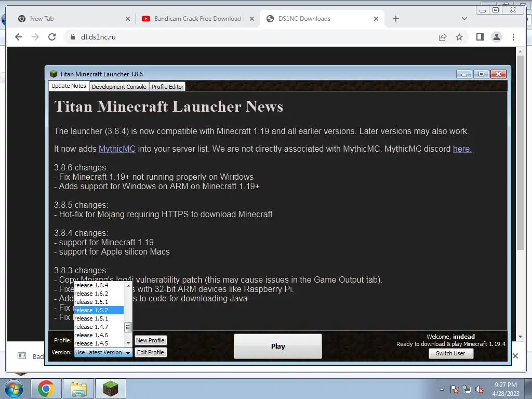Collapse the Use Latest Version dropdown
The image size is (532, 399).
point(103,353)
